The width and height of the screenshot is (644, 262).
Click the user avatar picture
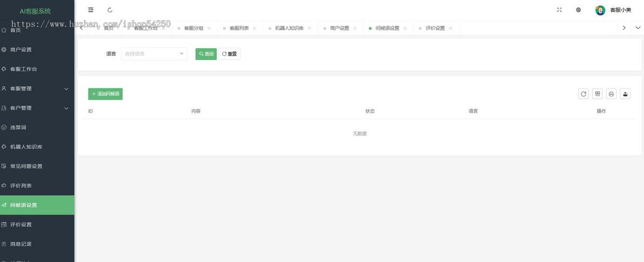pos(601,10)
